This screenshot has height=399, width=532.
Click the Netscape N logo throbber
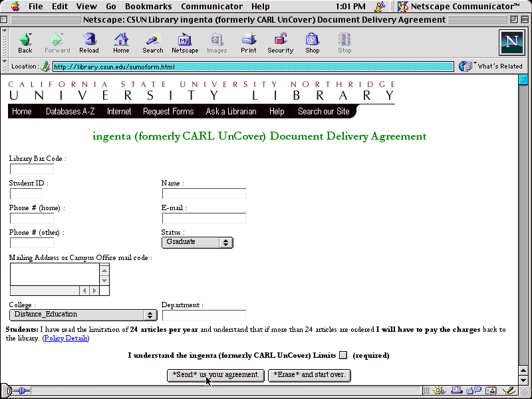pos(511,43)
